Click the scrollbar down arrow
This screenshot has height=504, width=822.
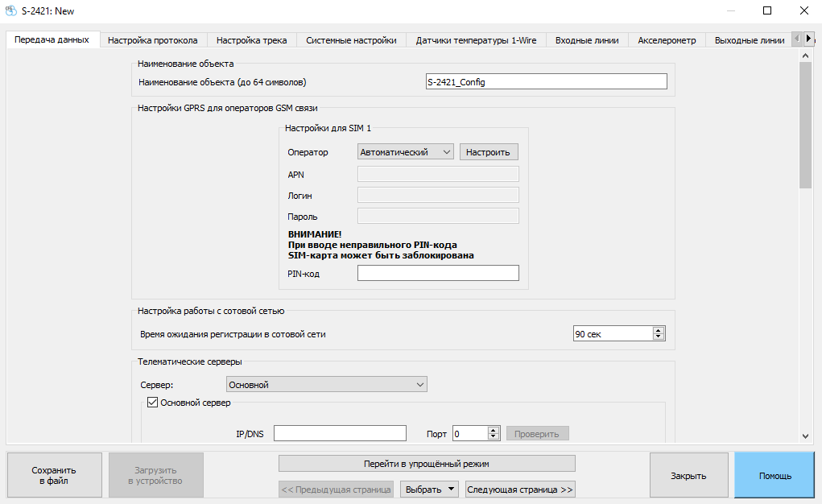point(806,436)
